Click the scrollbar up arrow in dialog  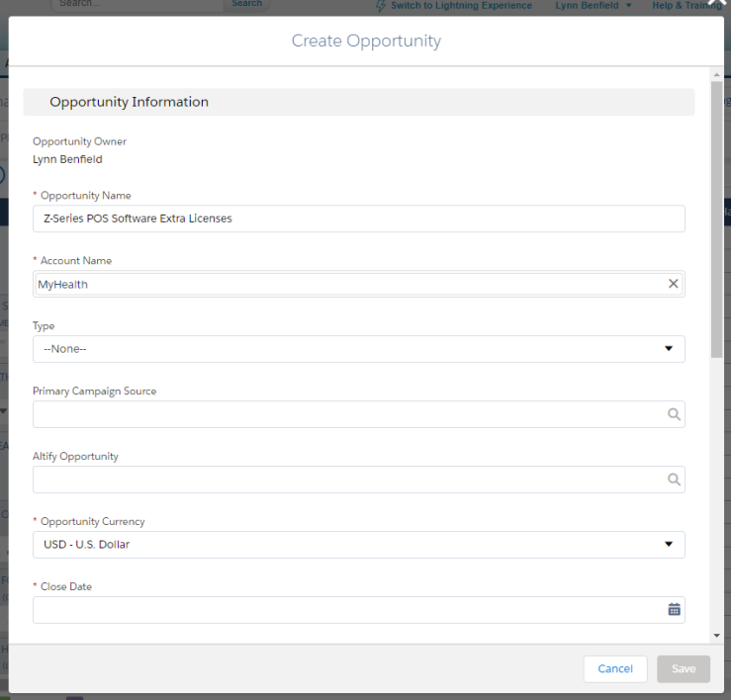(x=716, y=75)
